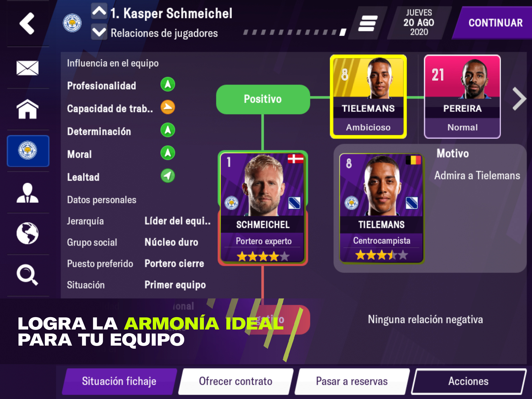Image resolution: width=532 pixels, height=399 pixels.
Task: Select the Positivo relationship node
Action: pos(263,99)
